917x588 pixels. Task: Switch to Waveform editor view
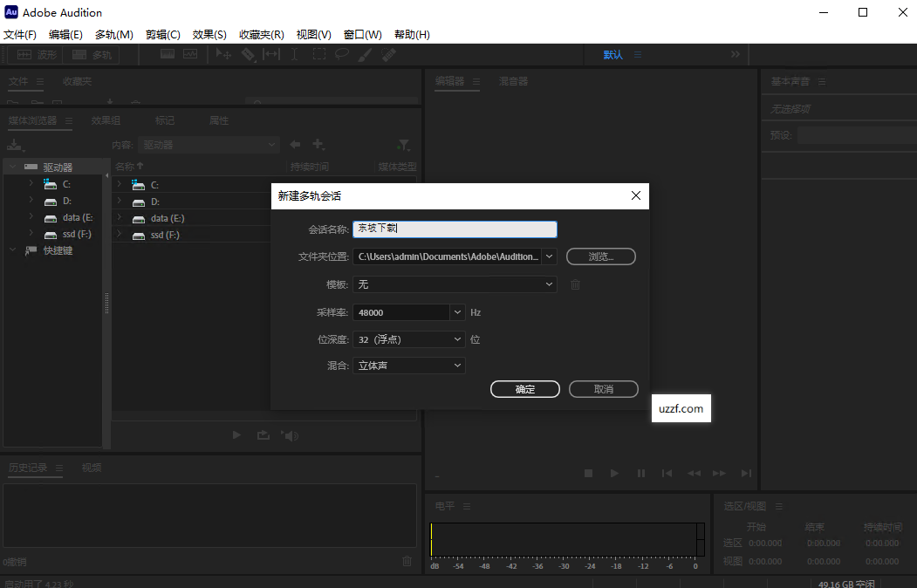coord(35,54)
